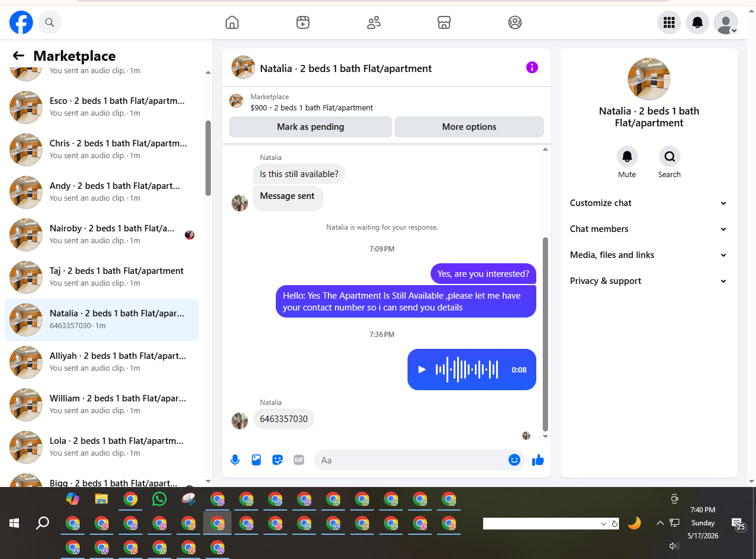Viewport: 756px width, 559px height.
Task: Open the Chris conversation
Action: (102, 149)
